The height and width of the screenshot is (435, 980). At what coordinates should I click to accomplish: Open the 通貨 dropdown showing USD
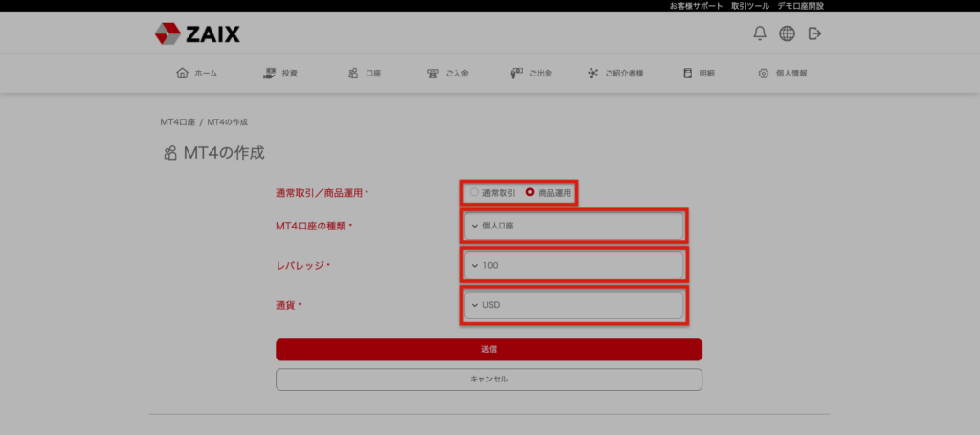point(573,305)
